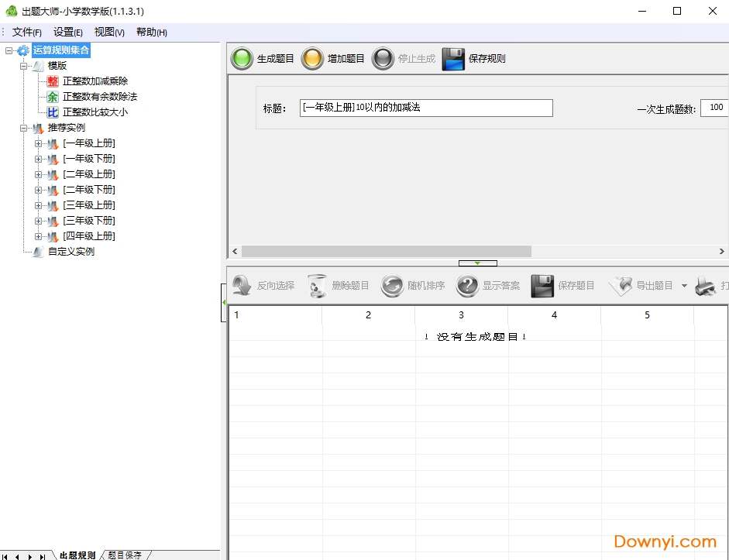The width and height of the screenshot is (729, 560).
Task: Open the 文件(F) menu
Action: (26, 32)
